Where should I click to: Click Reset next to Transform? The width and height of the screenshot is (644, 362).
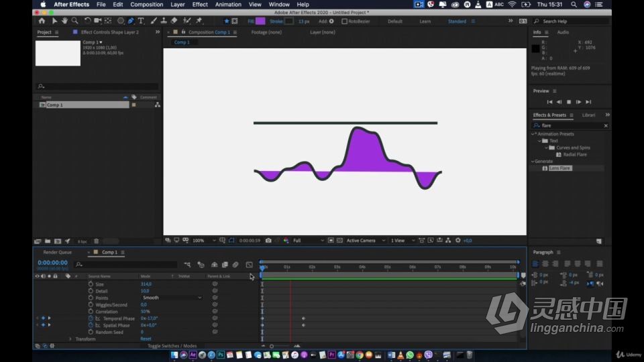pos(146,339)
